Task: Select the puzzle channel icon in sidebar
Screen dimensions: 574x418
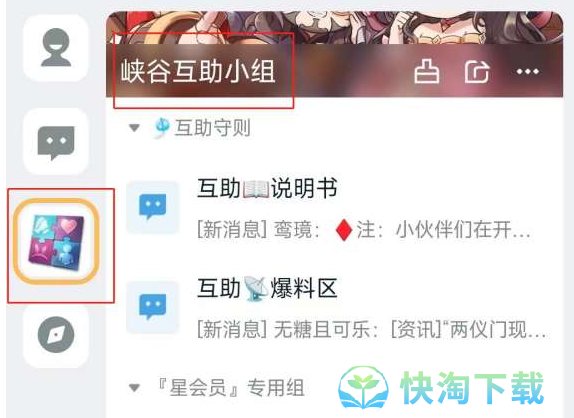Action: (56, 242)
